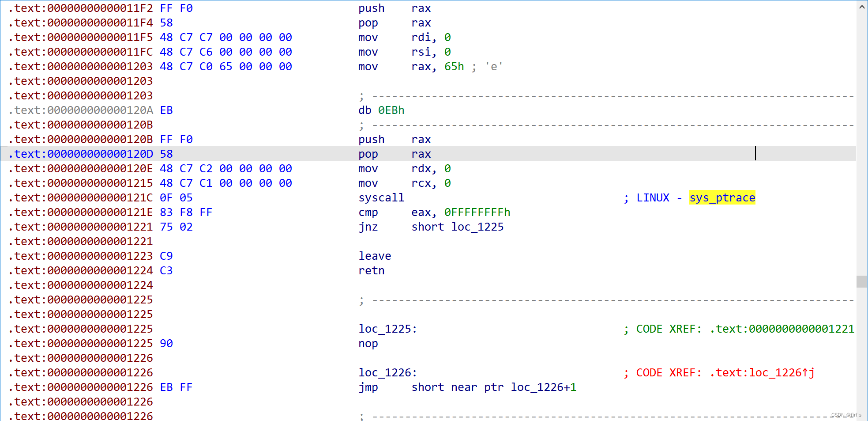Image resolution: width=868 pixels, height=421 pixels.
Task: Select the db 0EBh data line
Action: [x=381, y=110]
